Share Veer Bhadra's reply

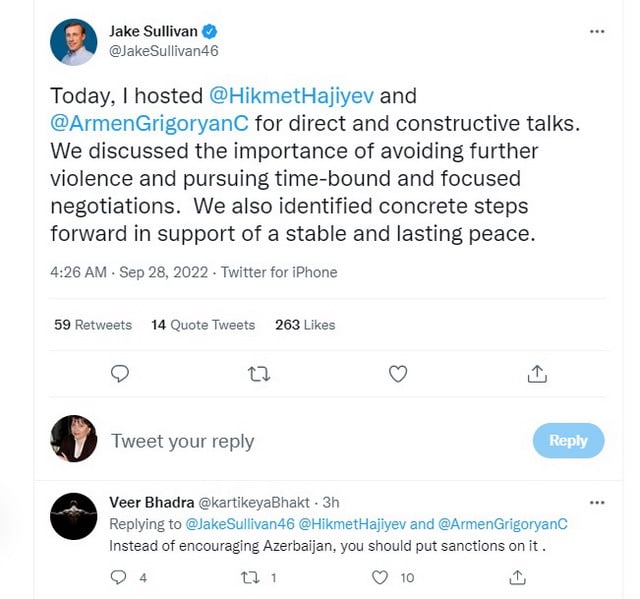click(518, 577)
